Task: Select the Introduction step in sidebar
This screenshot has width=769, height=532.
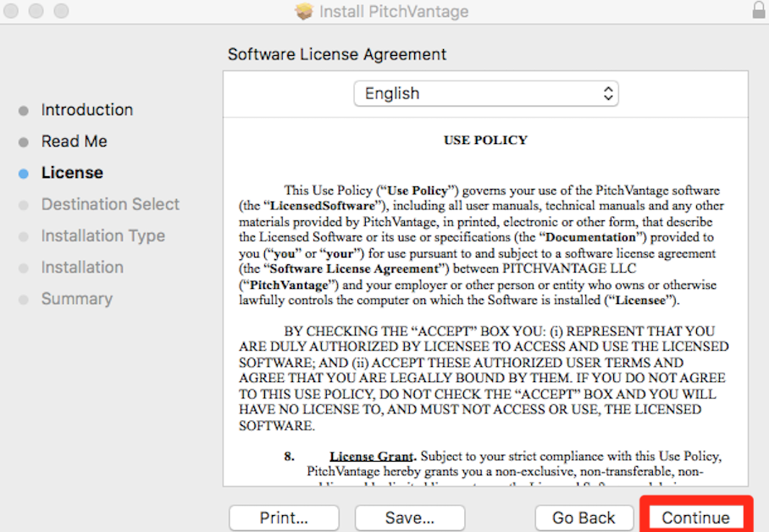Action: pyautogui.click(x=86, y=109)
